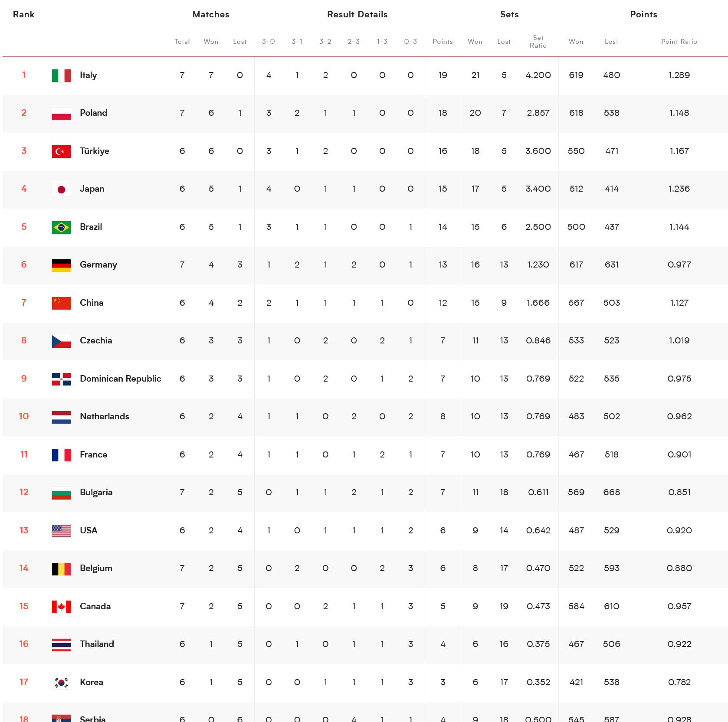
Task: Click the Japan flag icon
Action: (x=61, y=189)
